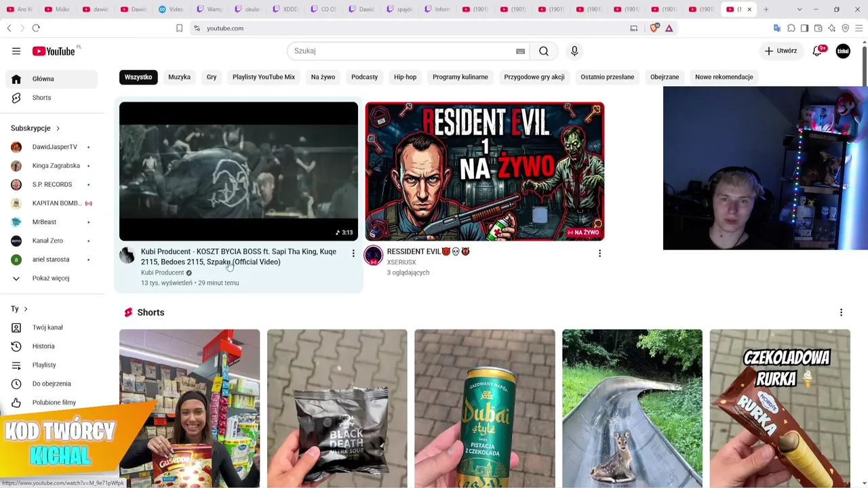This screenshot has width=868, height=488.
Task: Select the Na żywo filter chip
Action: (x=323, y=77)
